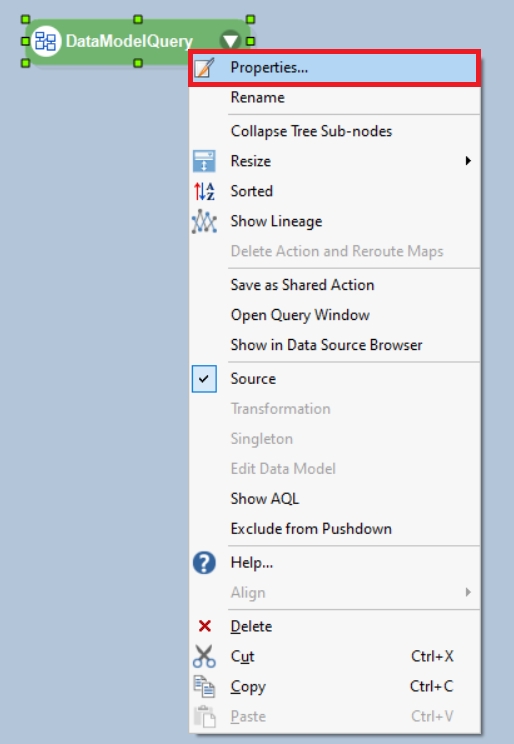Open the DataModelQuery node dropdown triangle

click(230, 40)
